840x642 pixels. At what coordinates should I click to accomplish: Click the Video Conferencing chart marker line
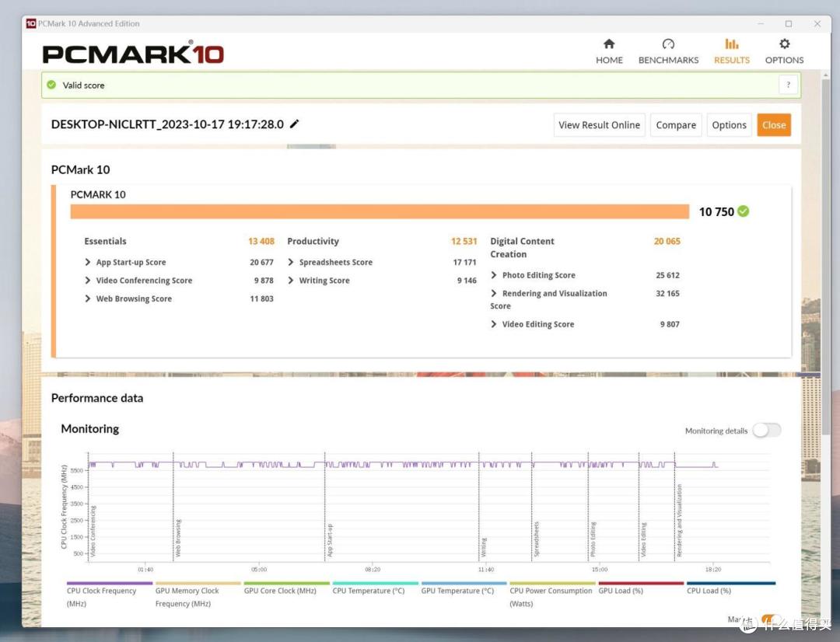coord(89,506)
